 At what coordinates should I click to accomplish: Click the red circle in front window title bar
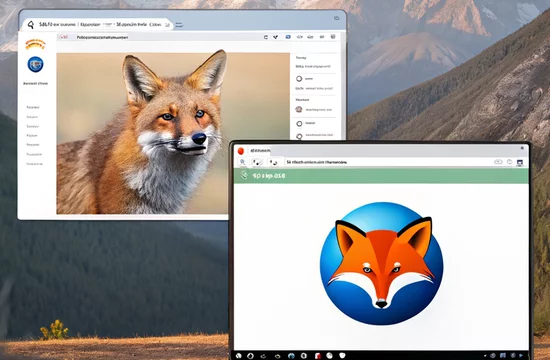tap(241, 151)
